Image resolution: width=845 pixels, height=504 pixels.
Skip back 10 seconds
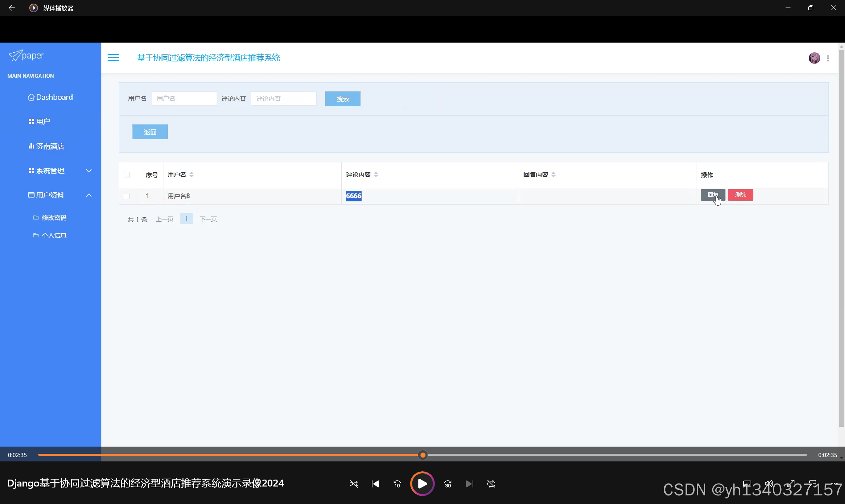[397, 484]
